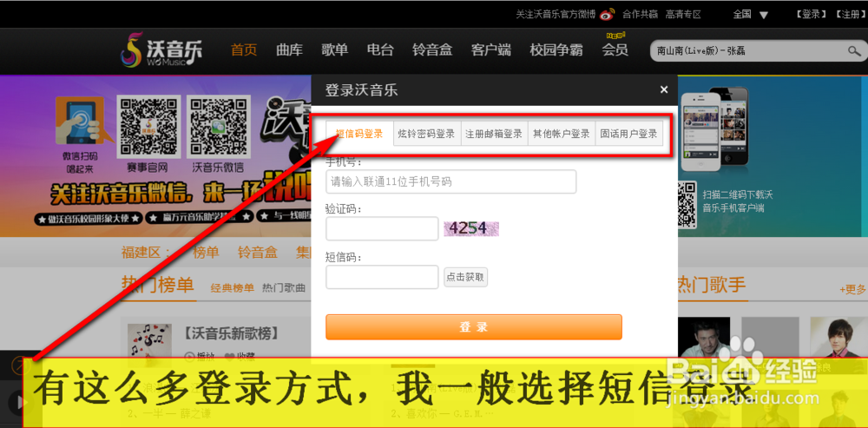Image resolution: width=868 pixels, height=428 pixels.
Task: Click the Wo Music logo
Action: (161, 49)
